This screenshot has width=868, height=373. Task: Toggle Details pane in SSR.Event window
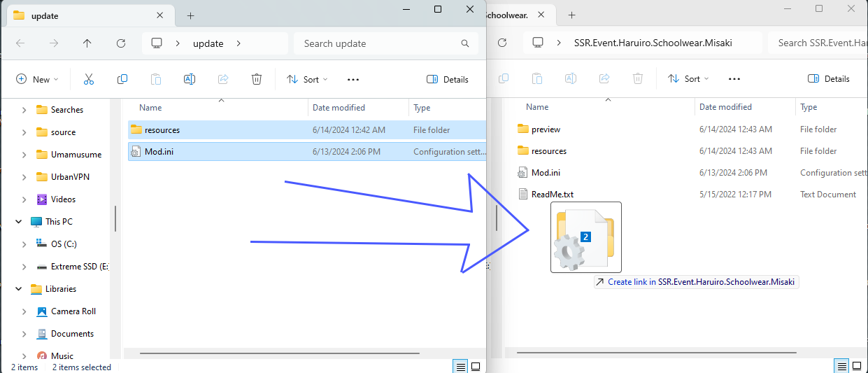[829, 78]
